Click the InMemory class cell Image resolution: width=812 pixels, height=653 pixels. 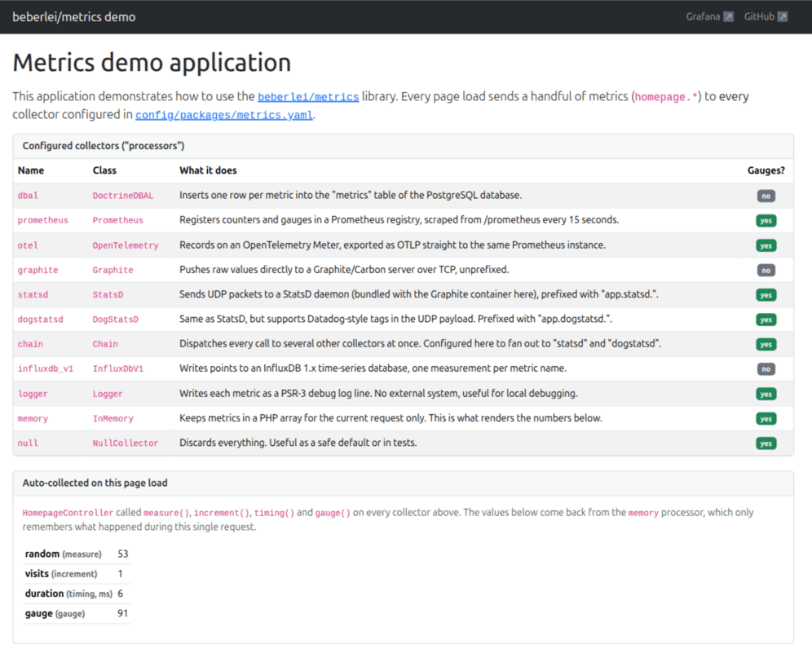113,418
